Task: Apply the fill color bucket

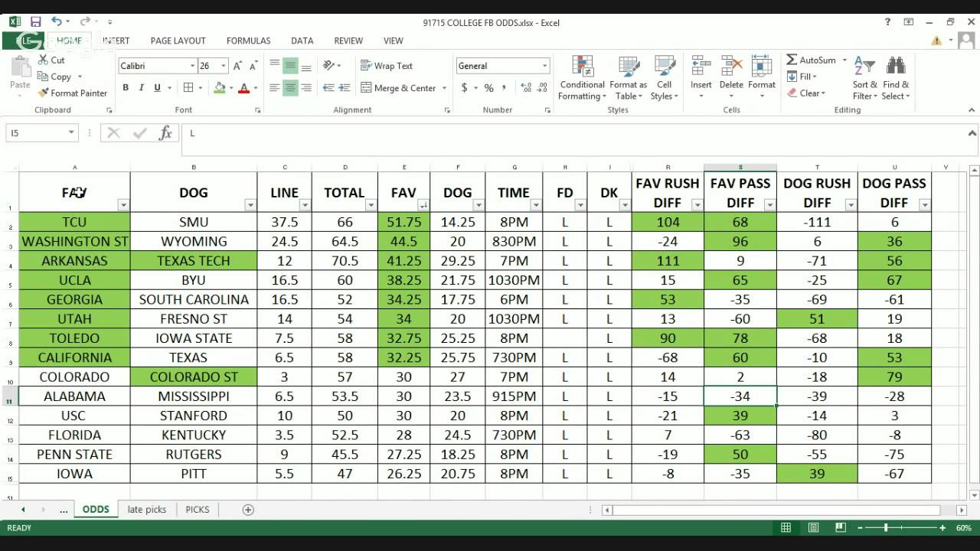Action: (x=220, y=88)
